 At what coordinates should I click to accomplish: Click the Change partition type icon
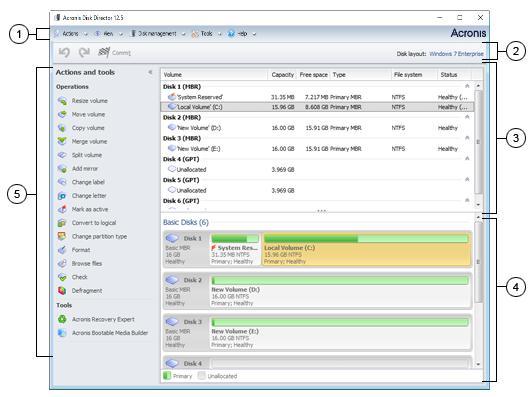(x=62, y=236)
